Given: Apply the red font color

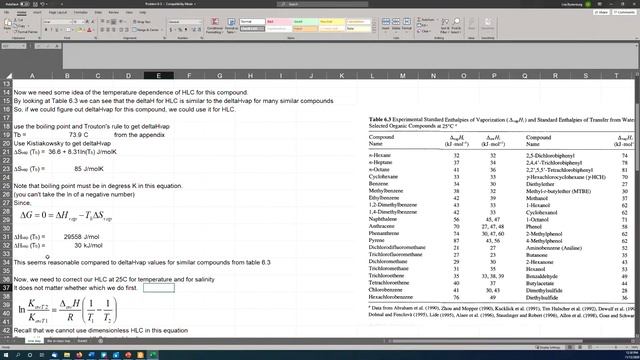Looking at the screenshot, I should click(x=89, y=30).
